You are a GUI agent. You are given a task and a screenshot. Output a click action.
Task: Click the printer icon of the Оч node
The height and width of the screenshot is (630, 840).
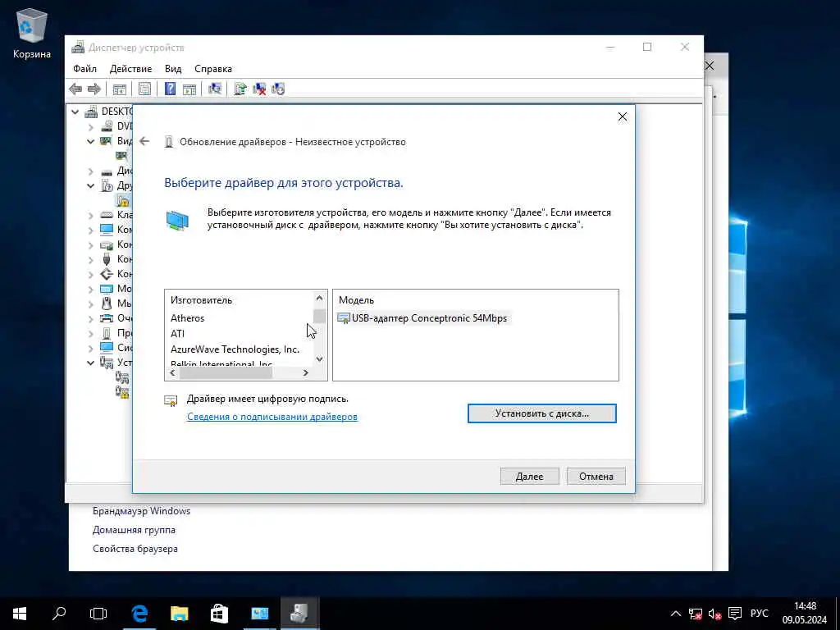tap(107, 318)
